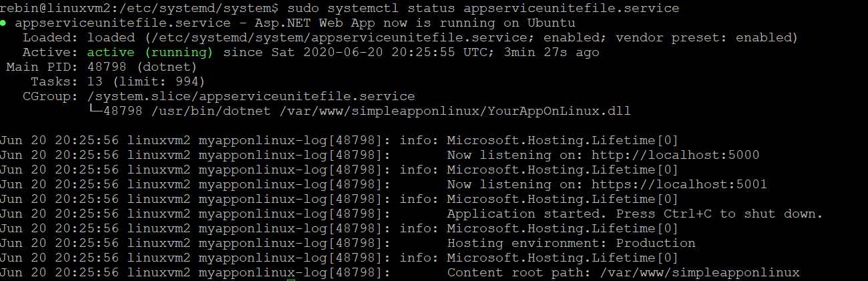This screenshot has height=281, width=868.
Task: Click the green 'active (running)' status text
Action: (150, 52)
